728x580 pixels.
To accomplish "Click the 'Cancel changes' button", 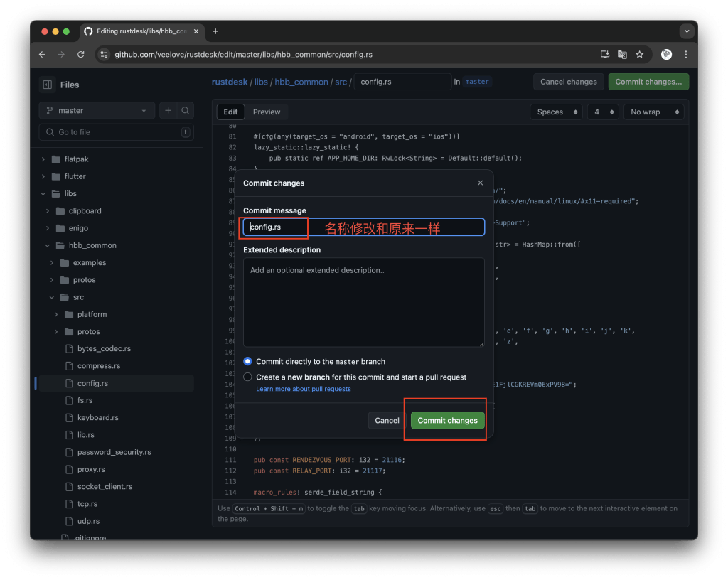I will pyautogui.click(x=568, y=81).
